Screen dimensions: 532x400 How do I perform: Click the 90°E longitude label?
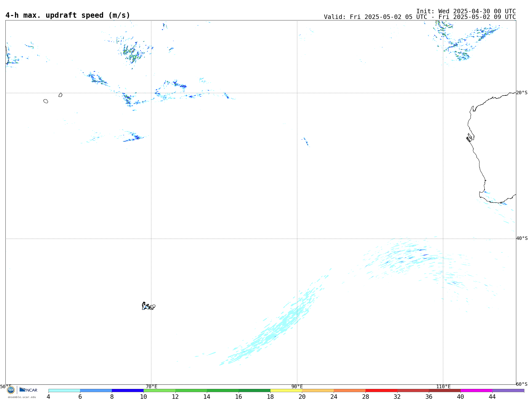point(297,387)
